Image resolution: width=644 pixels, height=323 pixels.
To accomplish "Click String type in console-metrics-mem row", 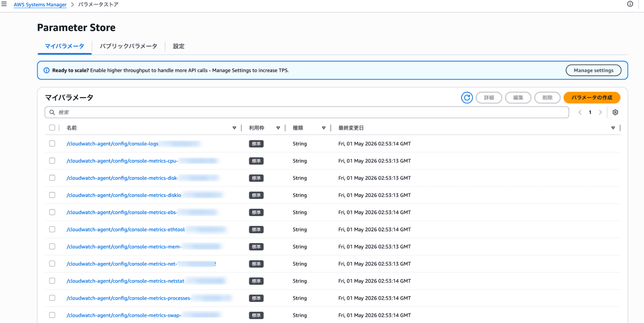I will 300,247.
